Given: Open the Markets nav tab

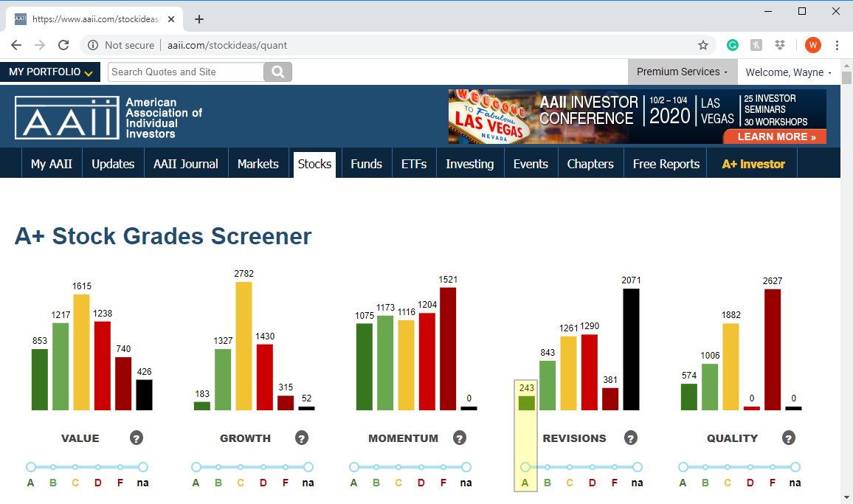Looking at the screenshot, I should coord(258,164).
